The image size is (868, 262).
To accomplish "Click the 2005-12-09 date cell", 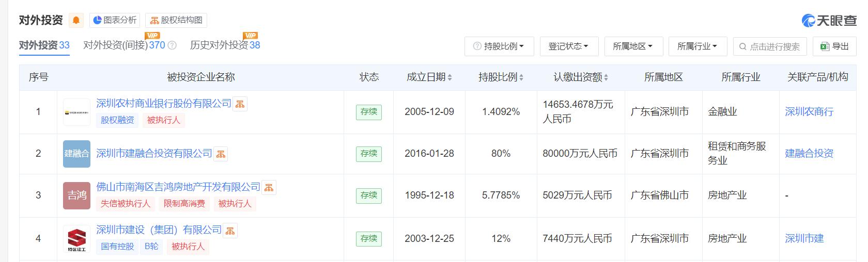I will point(429,111).
